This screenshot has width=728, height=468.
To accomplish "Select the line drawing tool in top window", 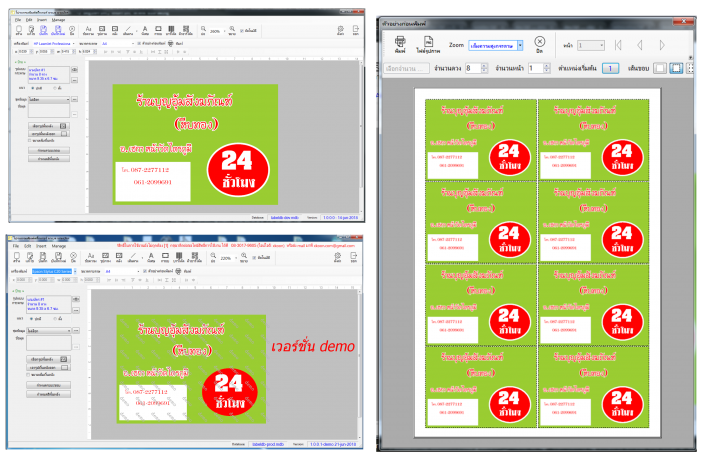I will [x=128, y=30].
